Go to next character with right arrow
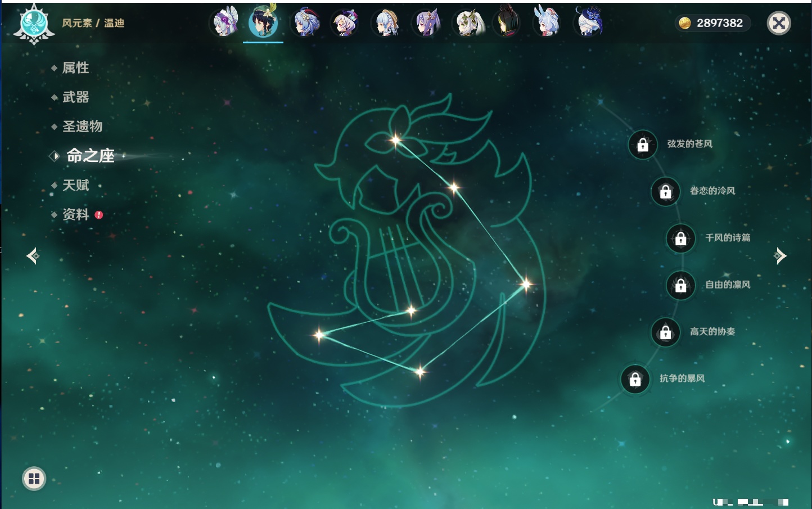 780,256
